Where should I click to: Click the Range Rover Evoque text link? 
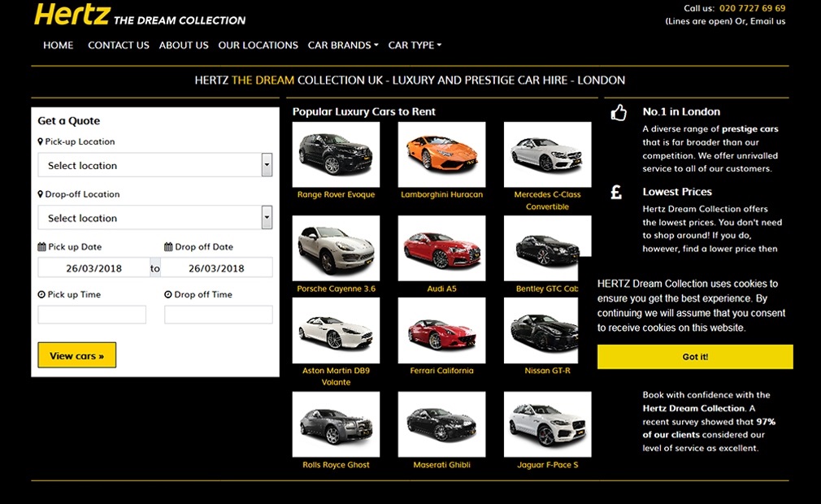[337, 194]
